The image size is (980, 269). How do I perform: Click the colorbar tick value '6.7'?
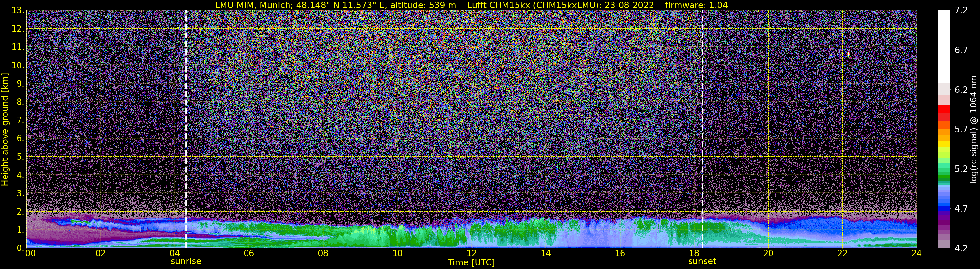[961, 50]
